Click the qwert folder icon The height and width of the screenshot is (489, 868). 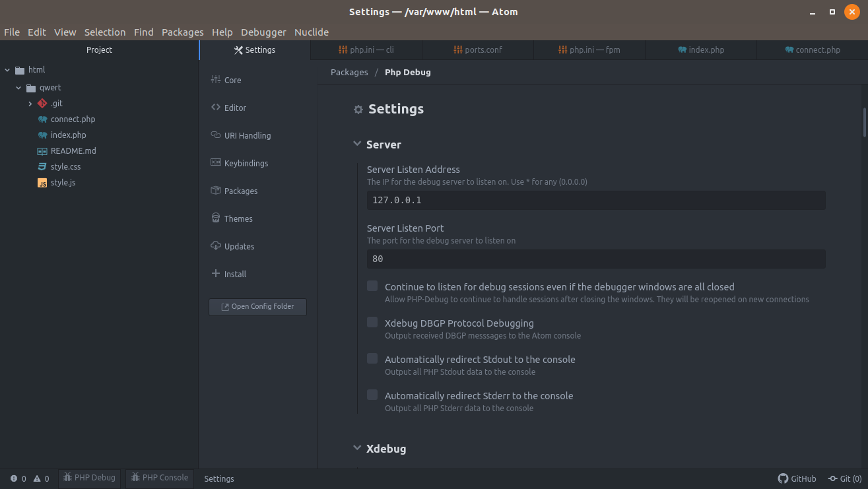point(31,88)
